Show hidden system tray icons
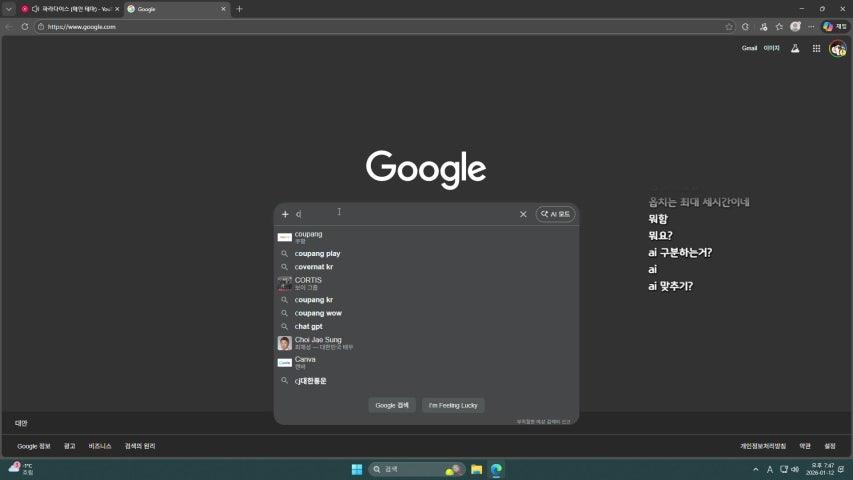The height and width of the screenshot is (480, 853). click(756, 469)
